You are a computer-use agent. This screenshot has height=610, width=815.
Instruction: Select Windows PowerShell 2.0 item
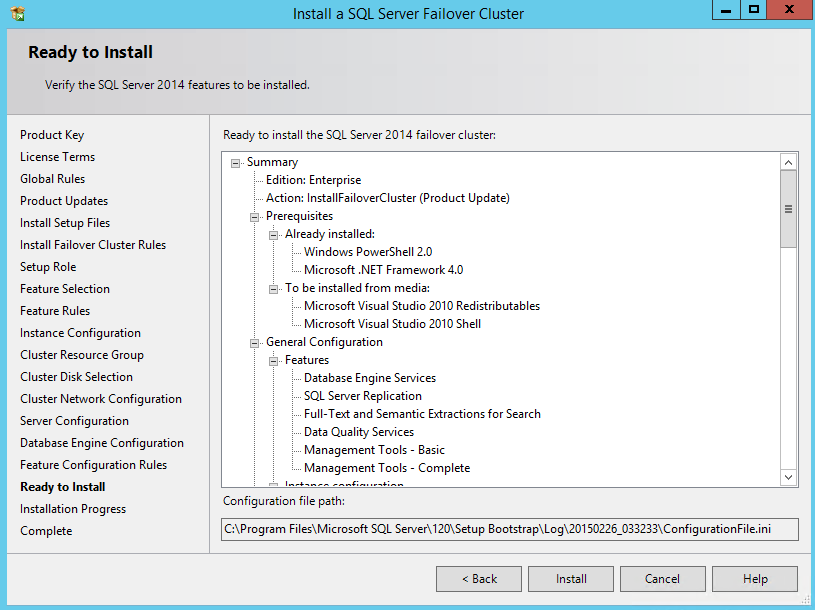[x=368, y=252]
